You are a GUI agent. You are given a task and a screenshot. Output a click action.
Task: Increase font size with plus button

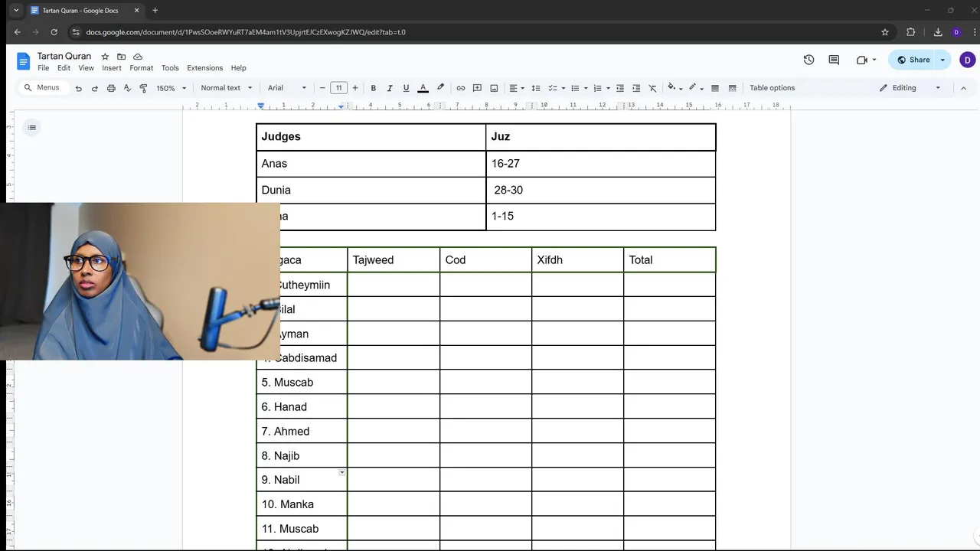355,88
